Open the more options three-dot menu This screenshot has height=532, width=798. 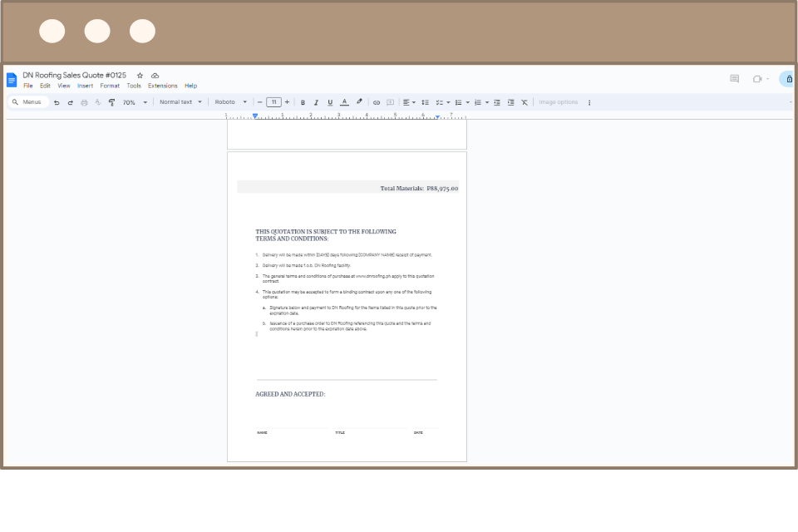(x=589, y=102)
